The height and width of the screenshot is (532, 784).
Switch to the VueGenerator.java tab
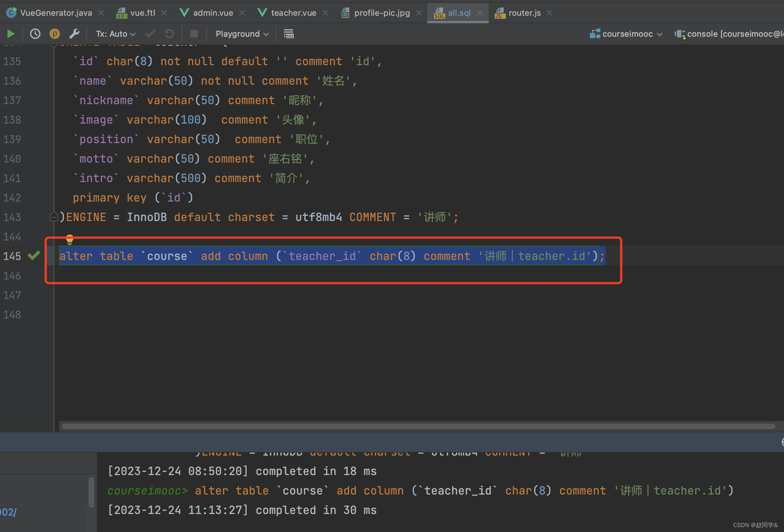55,13
